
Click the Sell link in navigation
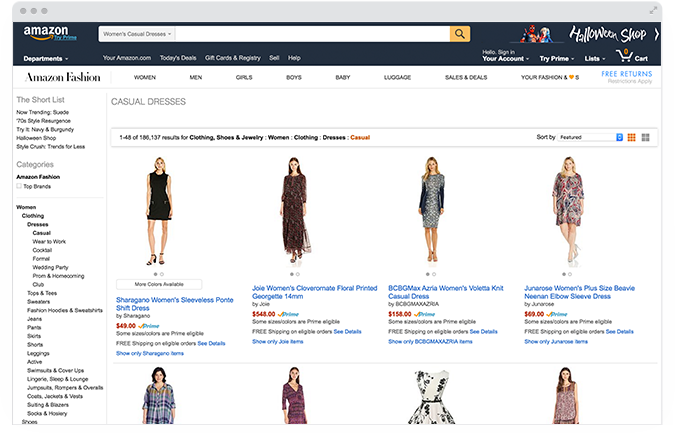pos(274,58)
